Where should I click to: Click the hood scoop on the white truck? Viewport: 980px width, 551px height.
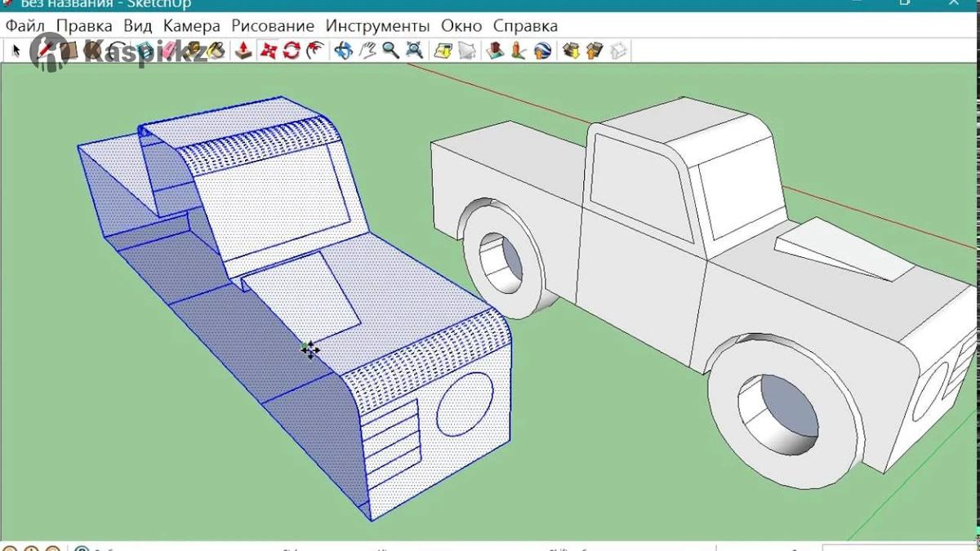click(845, 250)
